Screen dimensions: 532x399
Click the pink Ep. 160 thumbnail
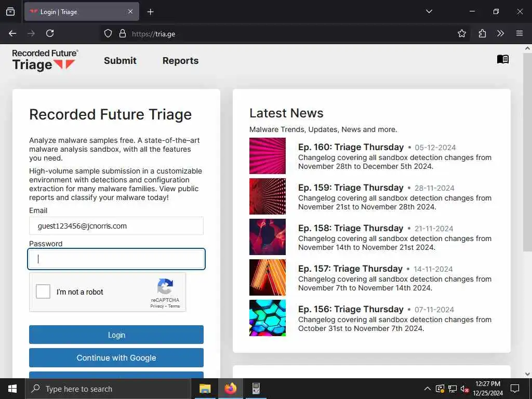coord(268,156)
